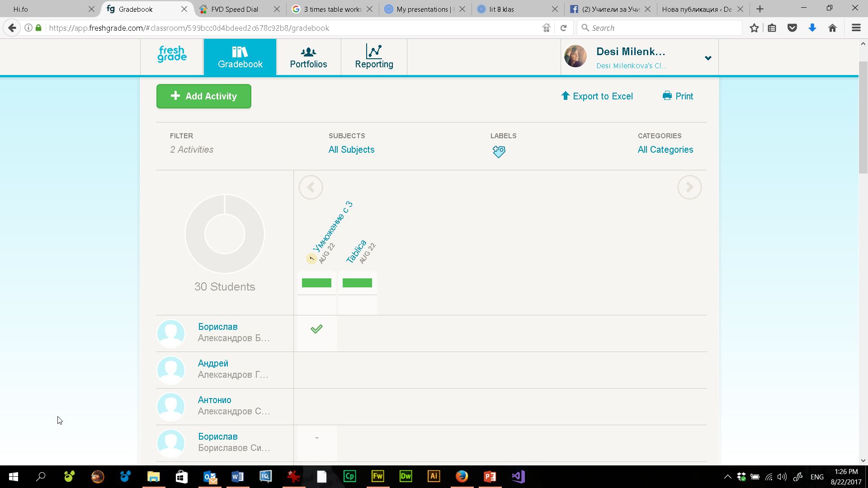Click green progress bar under Tablica
868x488 pixels.
357,283
